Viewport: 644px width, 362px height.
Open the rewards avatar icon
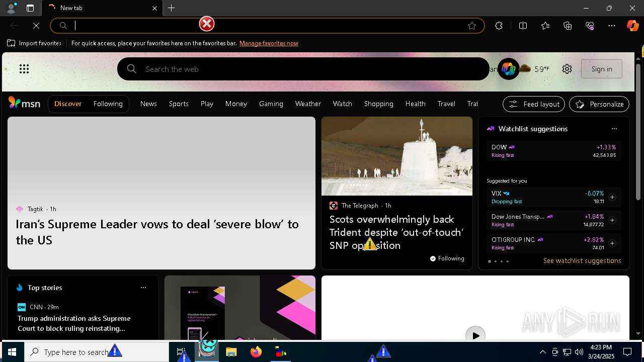(508, 69)
